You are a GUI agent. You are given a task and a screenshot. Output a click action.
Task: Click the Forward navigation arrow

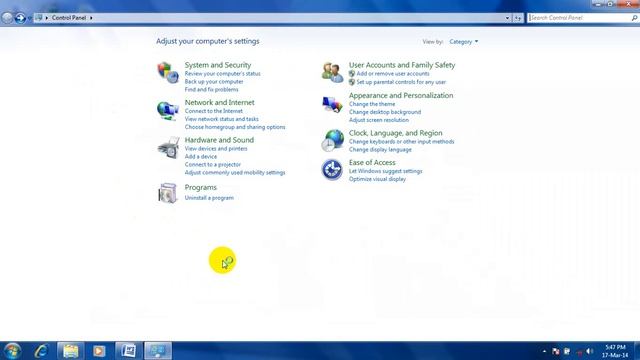click(20, 18)
